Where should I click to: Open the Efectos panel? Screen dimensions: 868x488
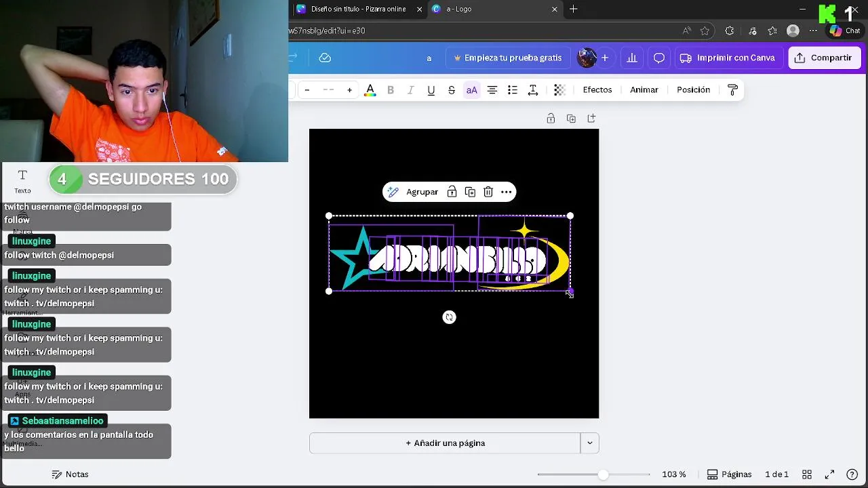(597, 89)
